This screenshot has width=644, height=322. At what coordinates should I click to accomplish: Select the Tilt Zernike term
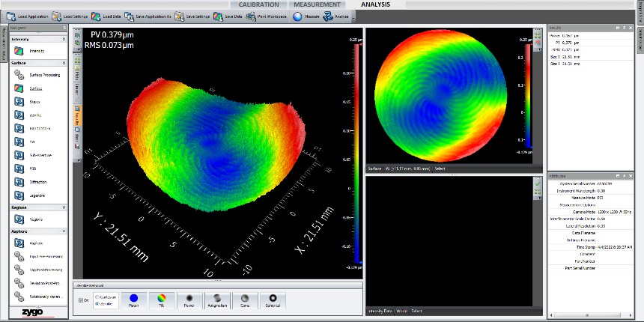160,300
